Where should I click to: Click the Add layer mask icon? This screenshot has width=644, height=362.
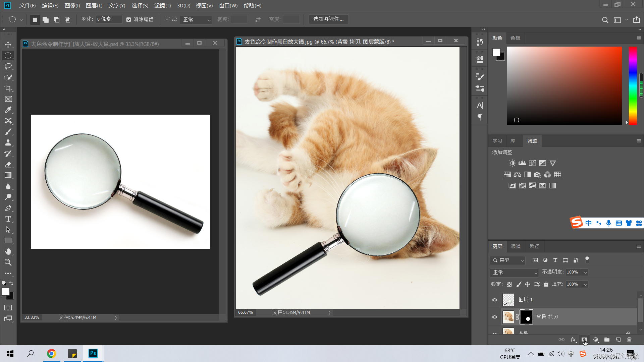pos(584,340)
